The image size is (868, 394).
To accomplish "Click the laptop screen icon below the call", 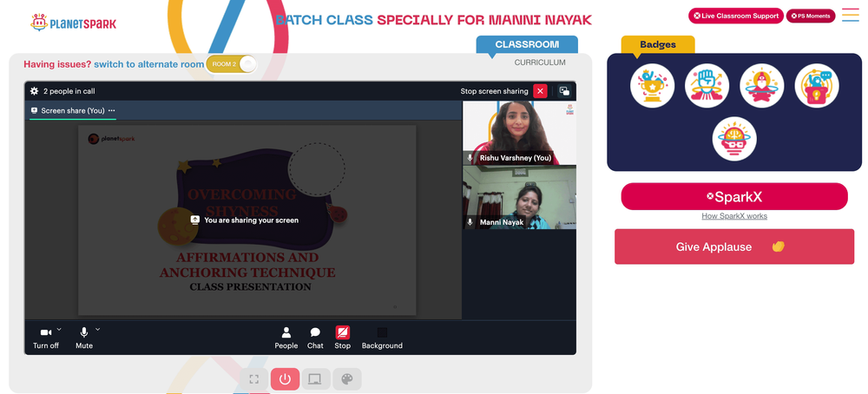I will 316,379.
